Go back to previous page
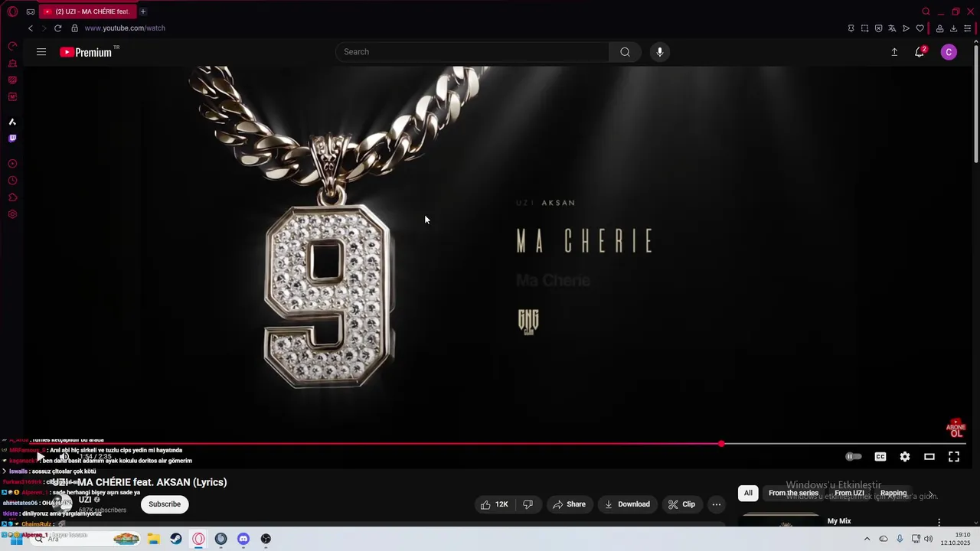This screenshot has height=551, width=980. point(31,28)
